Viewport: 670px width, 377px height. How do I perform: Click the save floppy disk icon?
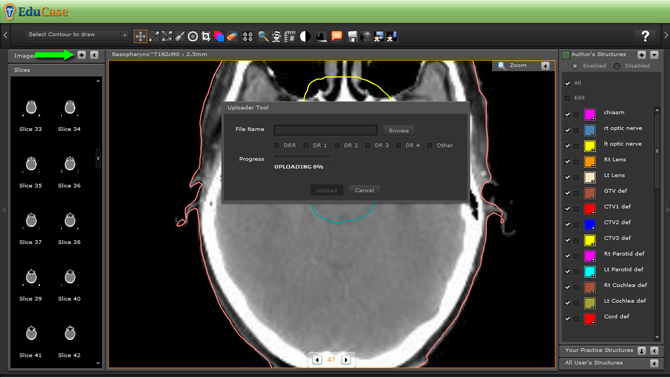352,36
